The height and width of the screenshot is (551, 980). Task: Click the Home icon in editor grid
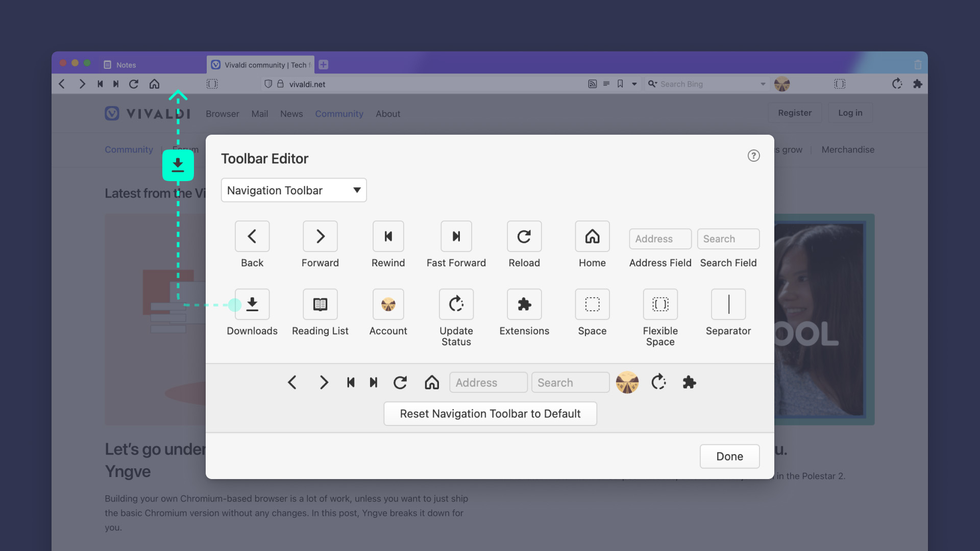point(592,236)
